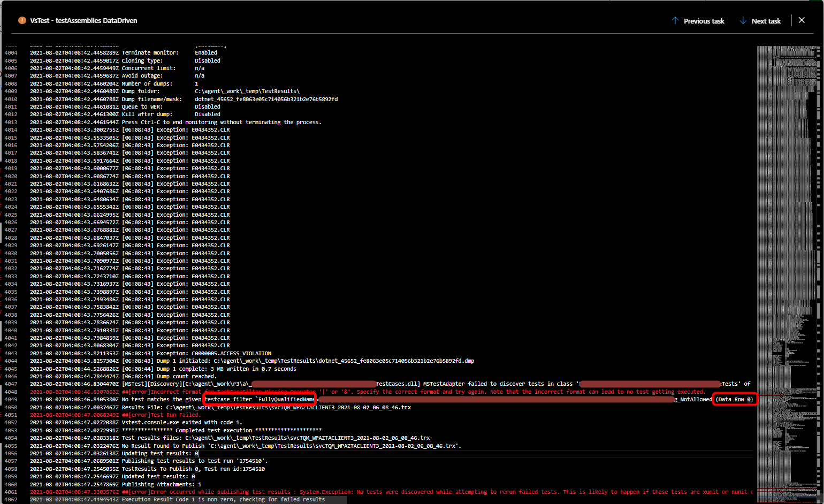Select the Dump filename/mask log line
Image resolution: width=824 pixels, height=504 pixels.
(x=184, y=99)
